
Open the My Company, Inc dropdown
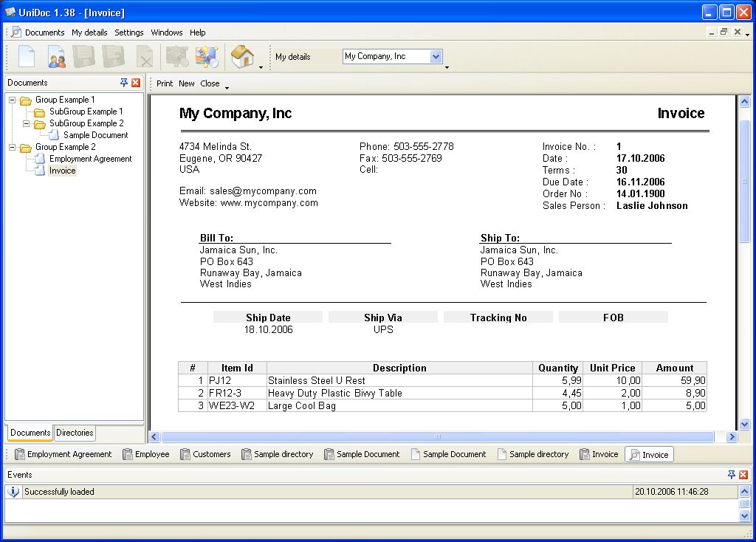(x=436, y=56)
